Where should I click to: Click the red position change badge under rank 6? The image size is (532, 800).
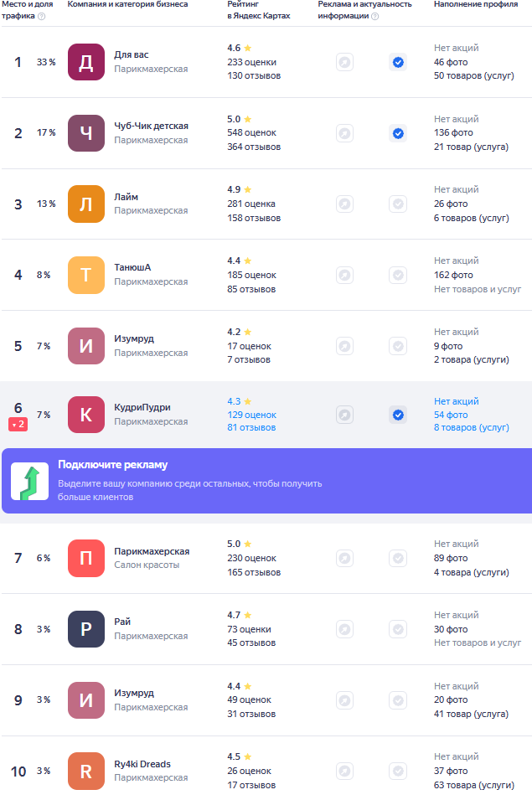point(18,425)
